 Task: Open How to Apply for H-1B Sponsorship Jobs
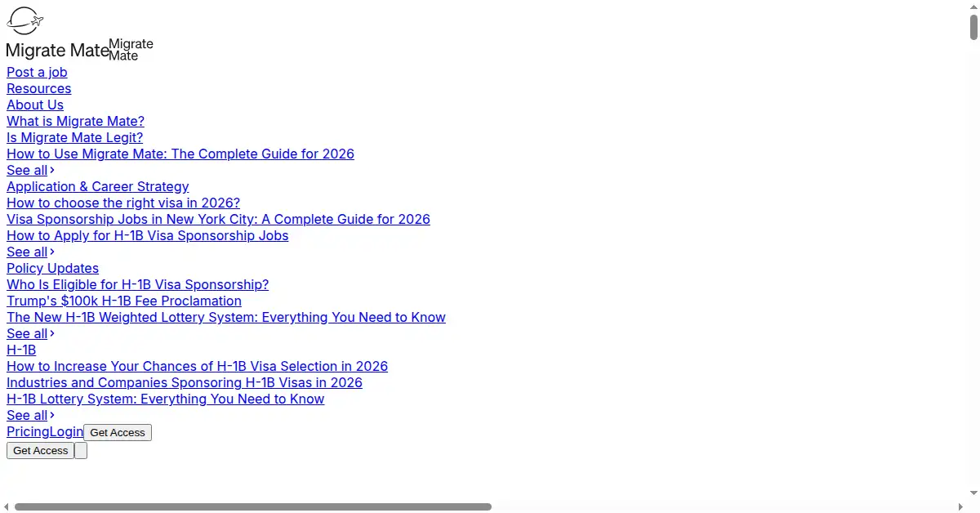click(x=148, y=235)
